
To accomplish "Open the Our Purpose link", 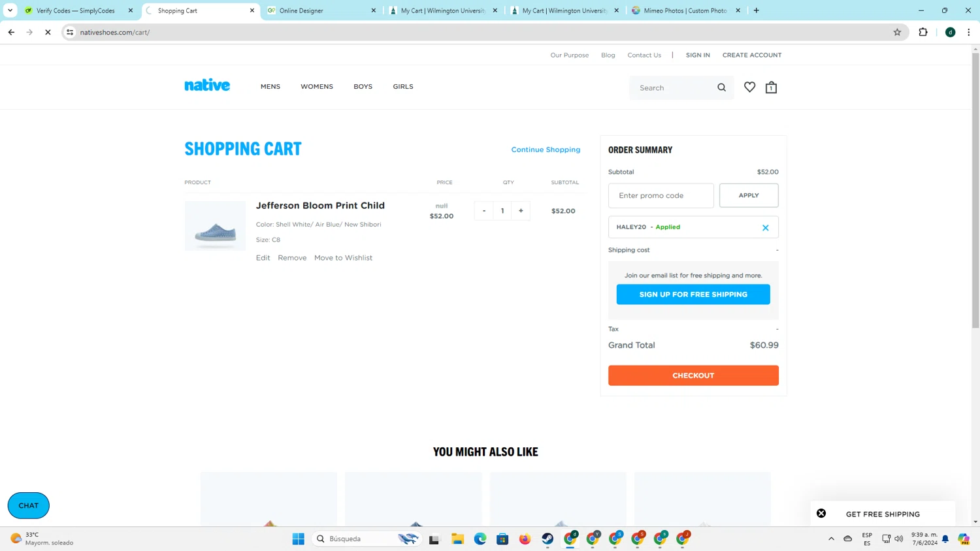I will tap(570, 55).
